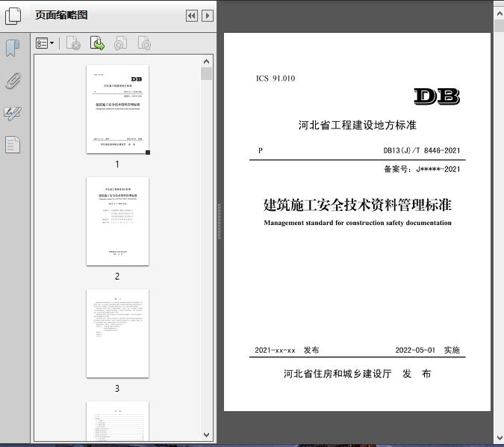Click standard number DB13(J)/T 8446-2021

[422, 150]
